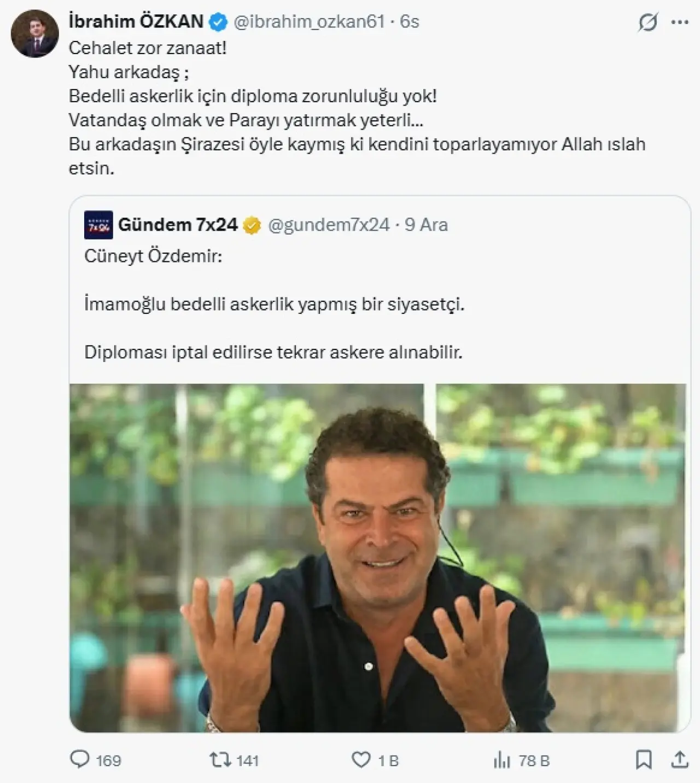The height and width of the screenshot is (783, 700).
Task: Like the tweet with heart icon
Action: 361,759
